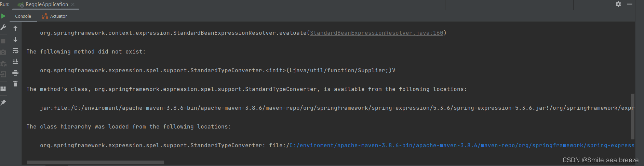
Task: Print console output with printer icon
Action: [x=15, y=73]
